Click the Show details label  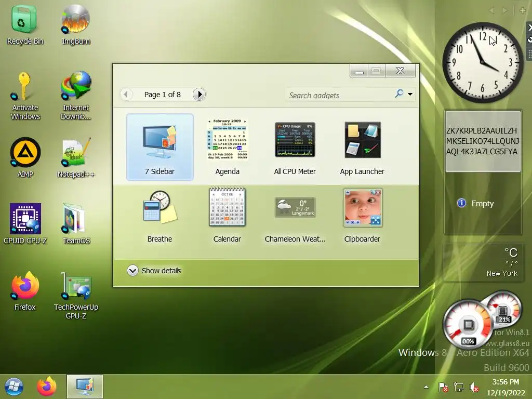click(x=161, y=271)
